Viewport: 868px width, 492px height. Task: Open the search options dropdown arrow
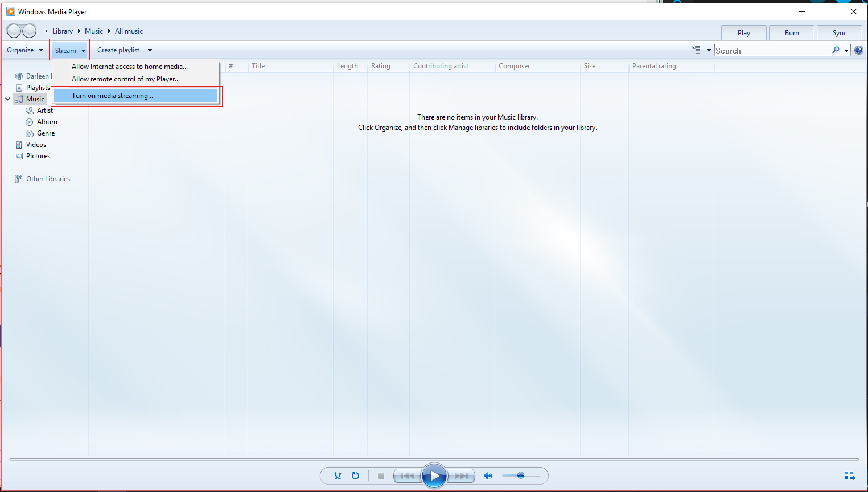[848, 50]
